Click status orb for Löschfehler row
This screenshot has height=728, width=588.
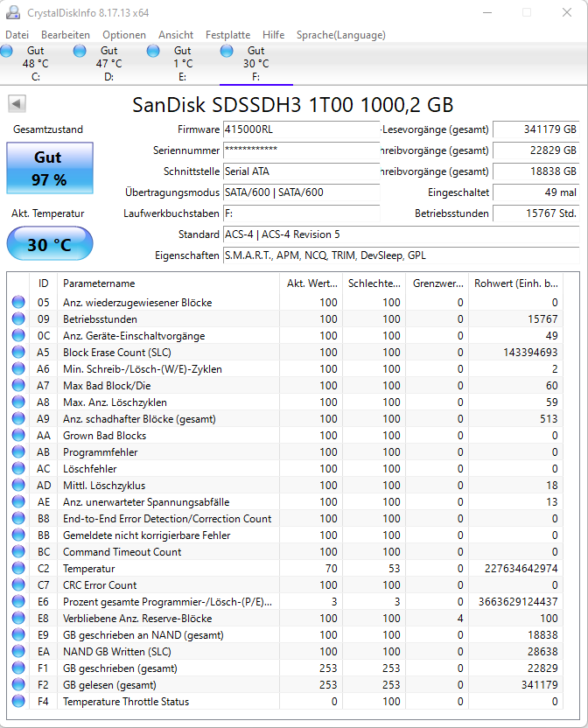(18, 468)
